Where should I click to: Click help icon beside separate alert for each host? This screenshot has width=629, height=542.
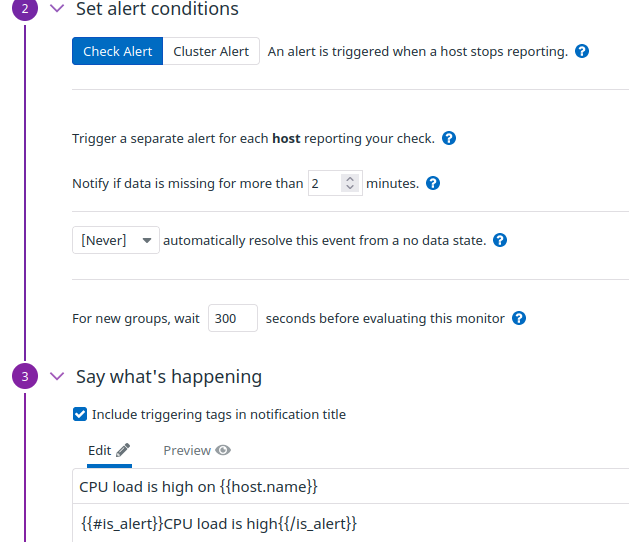point(449,138)
